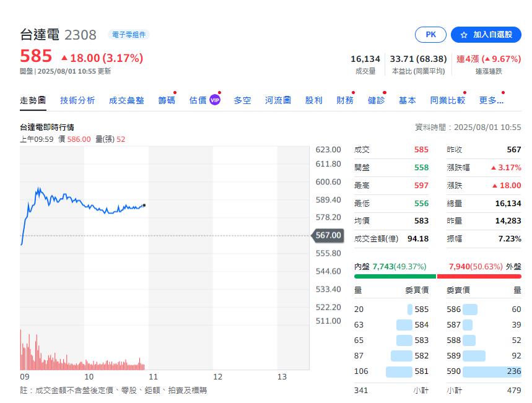Open the 股利 tab
Image resolution: width=532 pixels, height=403 pixels.
click(x=313, y=100)
